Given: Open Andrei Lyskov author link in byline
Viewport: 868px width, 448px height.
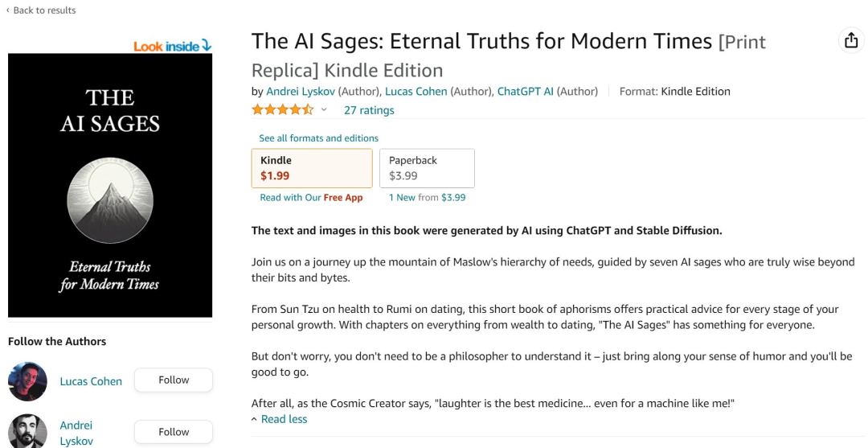Looking at the screenshot, I should point(300,92).
